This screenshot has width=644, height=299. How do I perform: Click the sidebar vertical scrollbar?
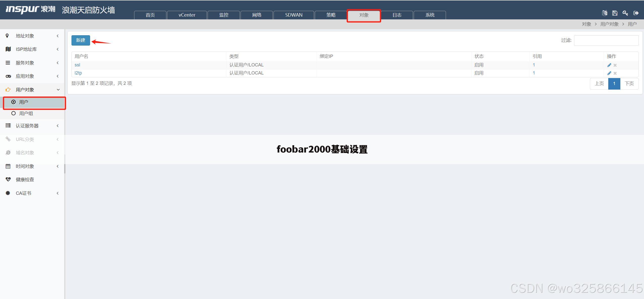pyautogui.click(x=65, y=164)
